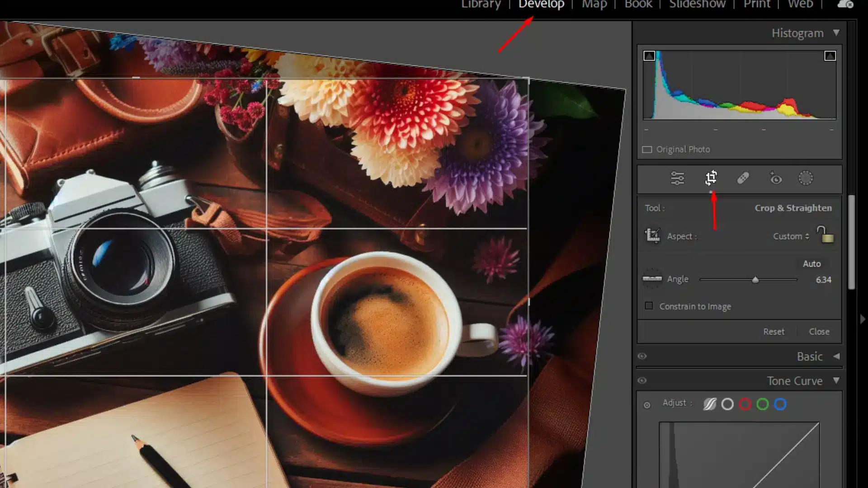Open the Map module
Screen dimensions: 868x488
594,5
